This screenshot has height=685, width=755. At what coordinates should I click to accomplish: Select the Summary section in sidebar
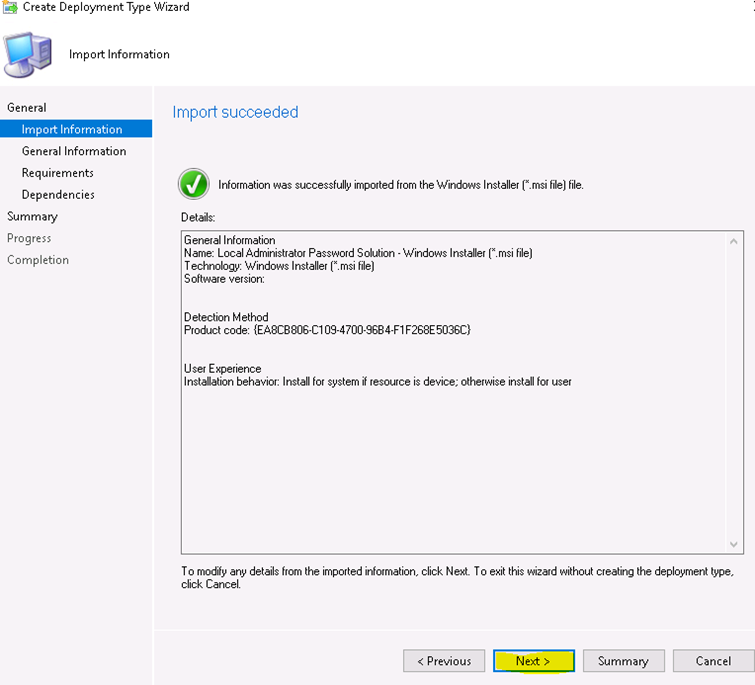(x=32, y=217)
